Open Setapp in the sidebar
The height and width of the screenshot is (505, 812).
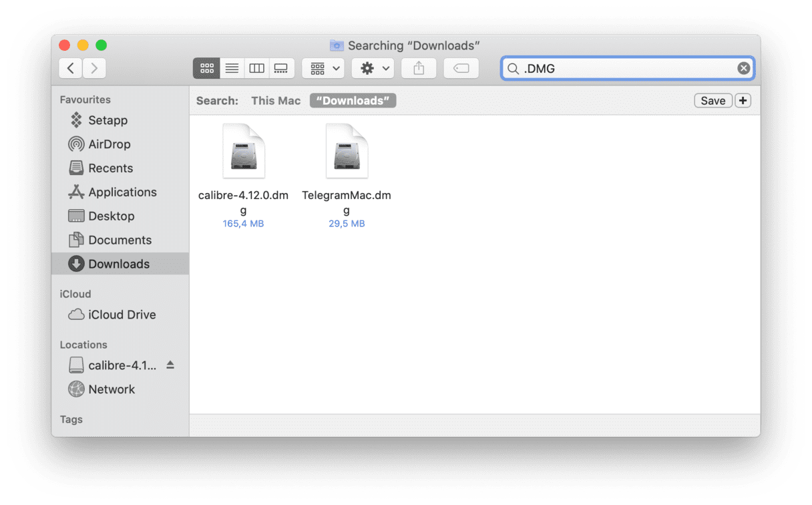(x=120, y=120)
